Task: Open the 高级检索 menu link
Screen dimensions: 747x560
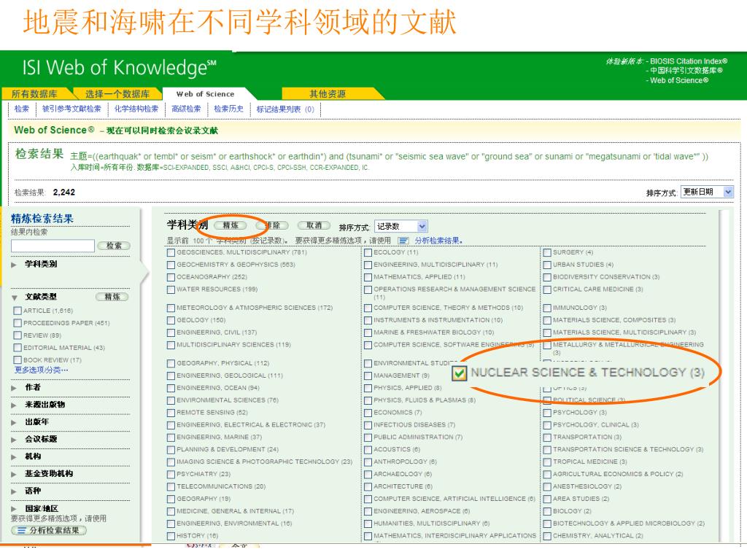Action: [186, 109]
